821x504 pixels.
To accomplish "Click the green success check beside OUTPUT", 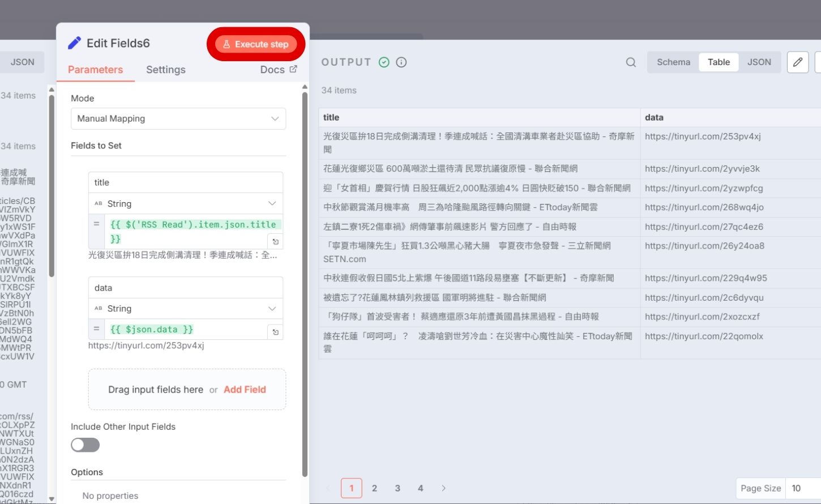I will (x=384, y=62).
